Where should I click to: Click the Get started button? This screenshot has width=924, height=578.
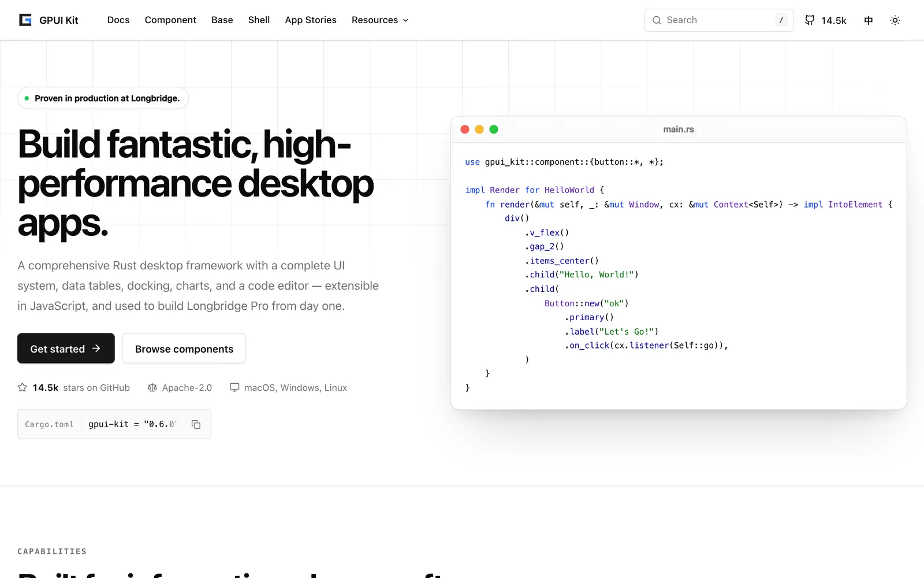66,349
